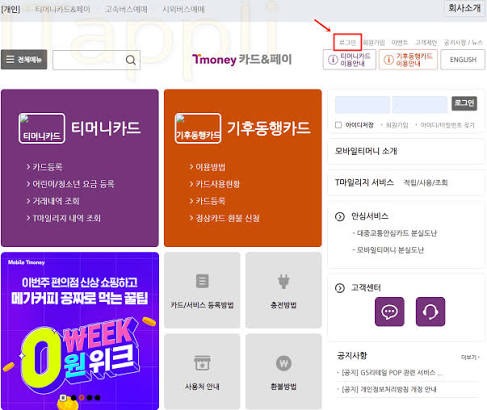The height and width of the screenshot is (410, 487).
Task: Open the 전체메뉴 hamburger menu
Action: coord(24,60)
